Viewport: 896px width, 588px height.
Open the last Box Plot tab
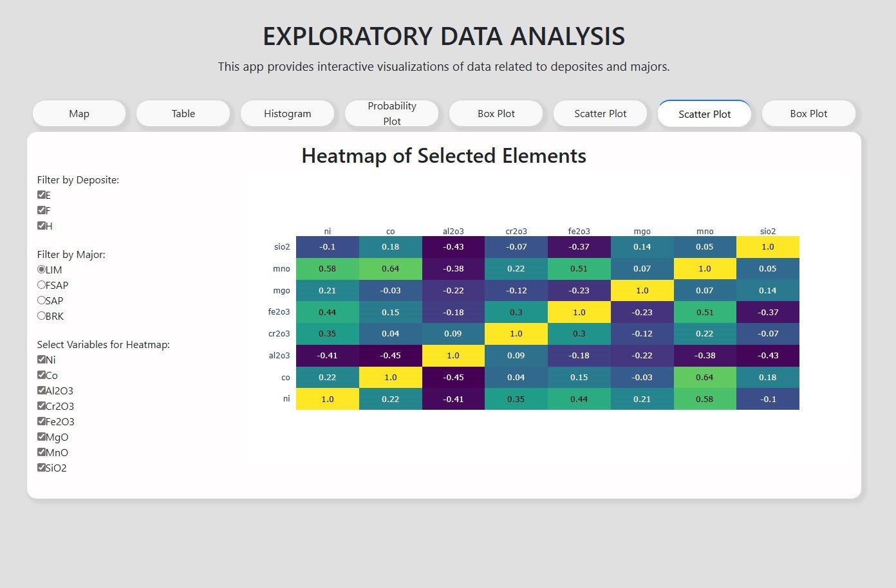(x=809, y=114)
